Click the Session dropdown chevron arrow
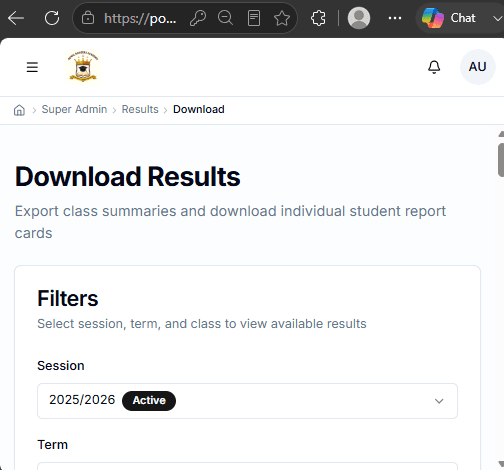 439,401
